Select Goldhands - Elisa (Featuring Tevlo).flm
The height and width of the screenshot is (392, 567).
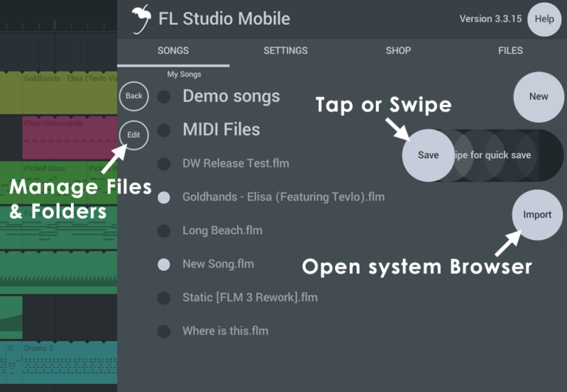283,197
